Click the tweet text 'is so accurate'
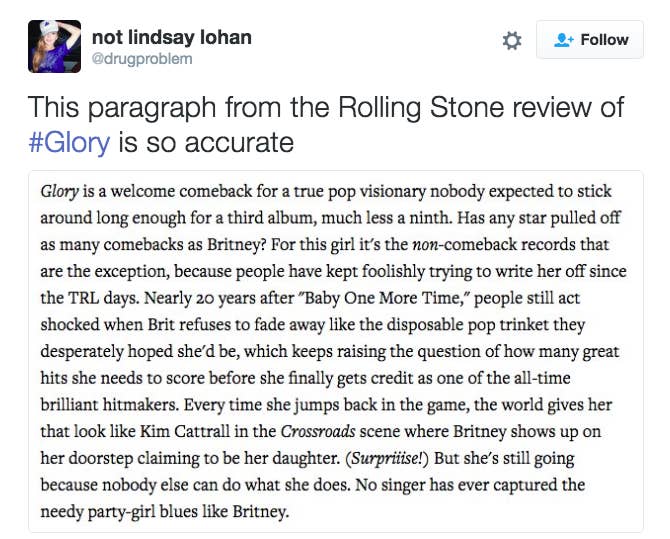Screen dimensions: 670x539 [x=206, y=142]
